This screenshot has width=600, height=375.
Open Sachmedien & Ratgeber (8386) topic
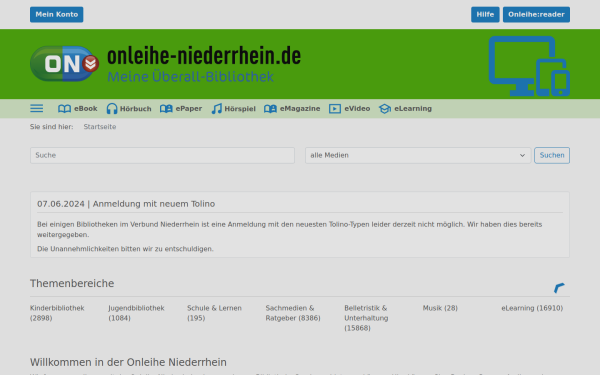click(x=293, y=313)
